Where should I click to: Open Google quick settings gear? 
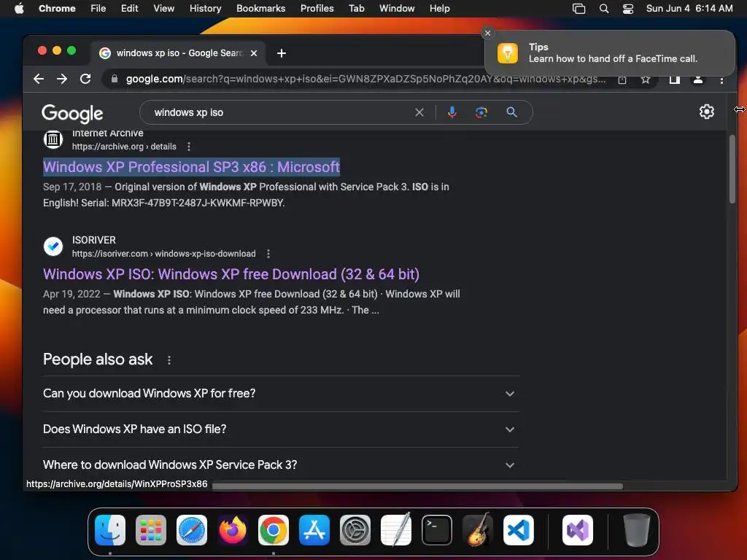706,112
